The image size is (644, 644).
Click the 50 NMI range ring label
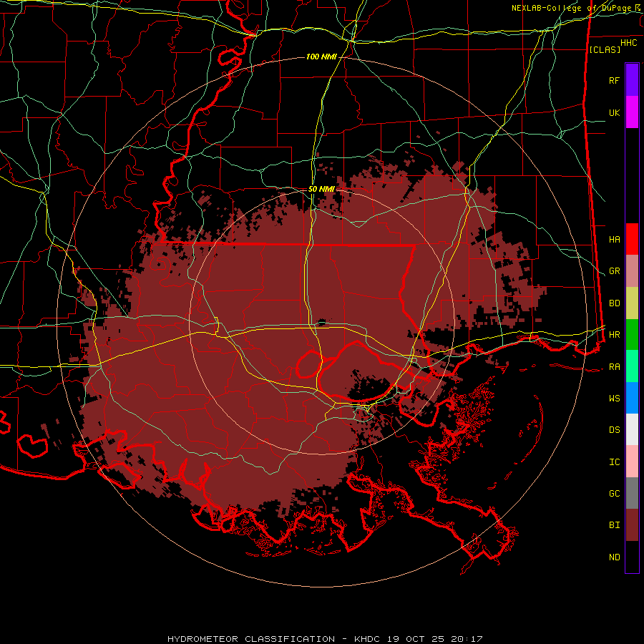click(321, 189)
